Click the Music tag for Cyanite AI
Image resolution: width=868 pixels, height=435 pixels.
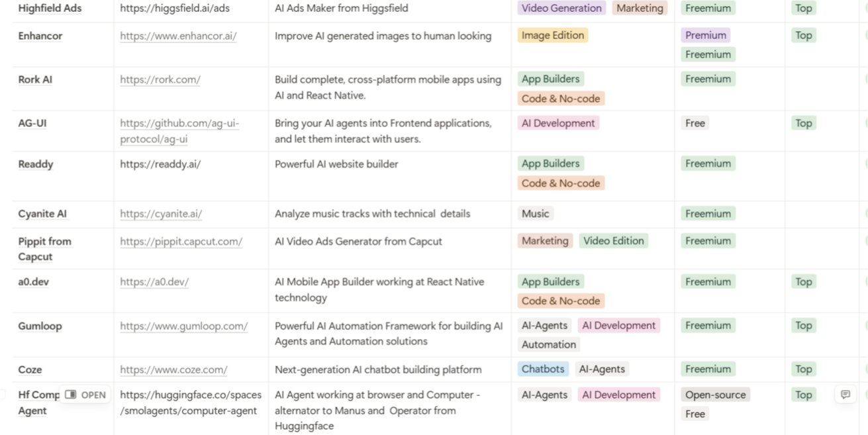click(535, 213)
